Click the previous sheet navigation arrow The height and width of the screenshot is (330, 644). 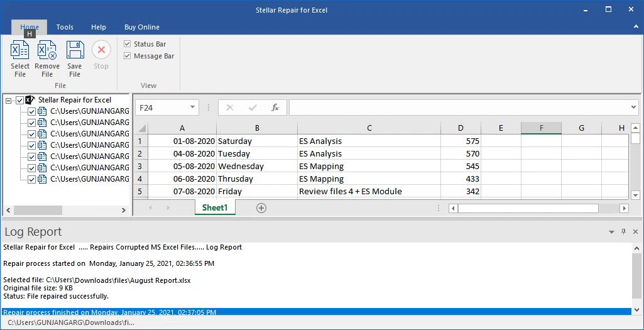[x=150, y=208]
